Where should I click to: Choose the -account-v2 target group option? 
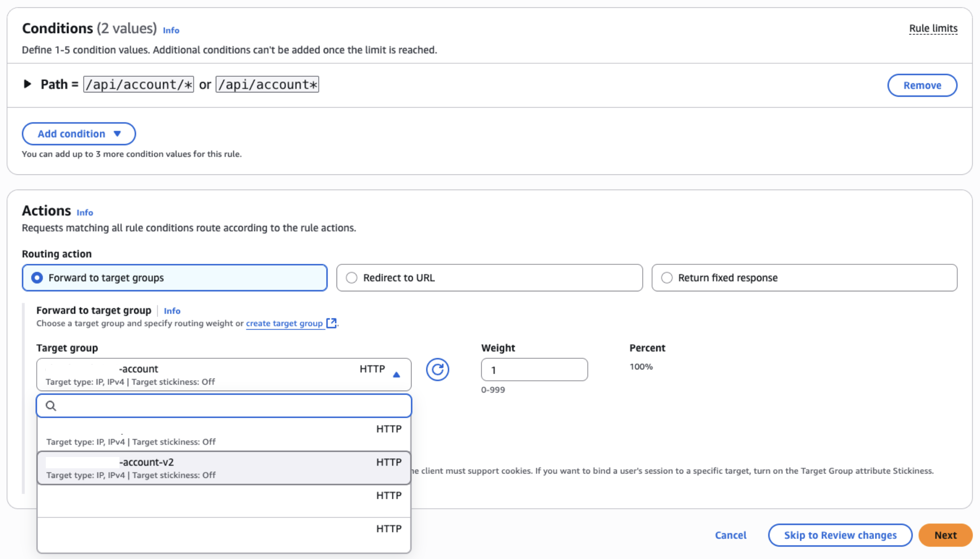coord(224,468)
